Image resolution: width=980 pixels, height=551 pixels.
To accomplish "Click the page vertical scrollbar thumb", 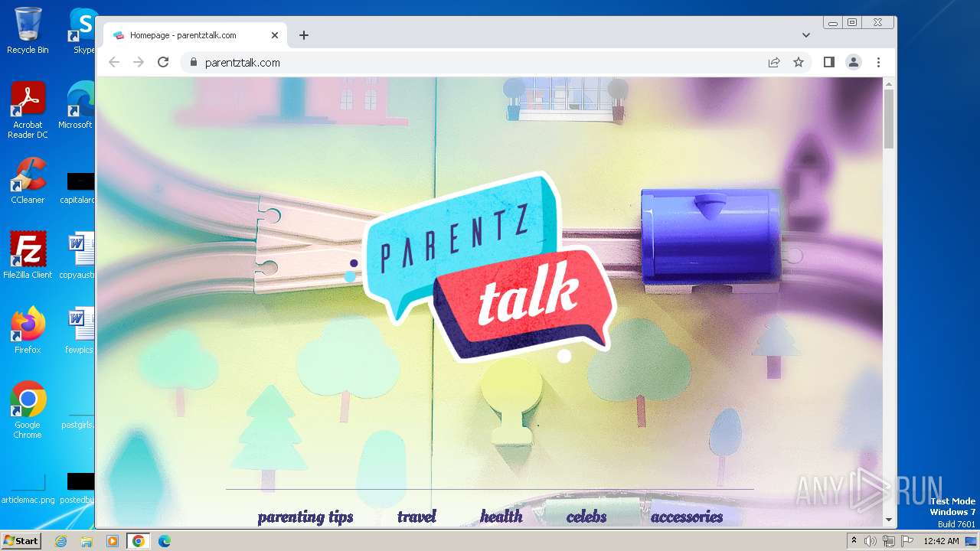I will [x=889, y=119].
